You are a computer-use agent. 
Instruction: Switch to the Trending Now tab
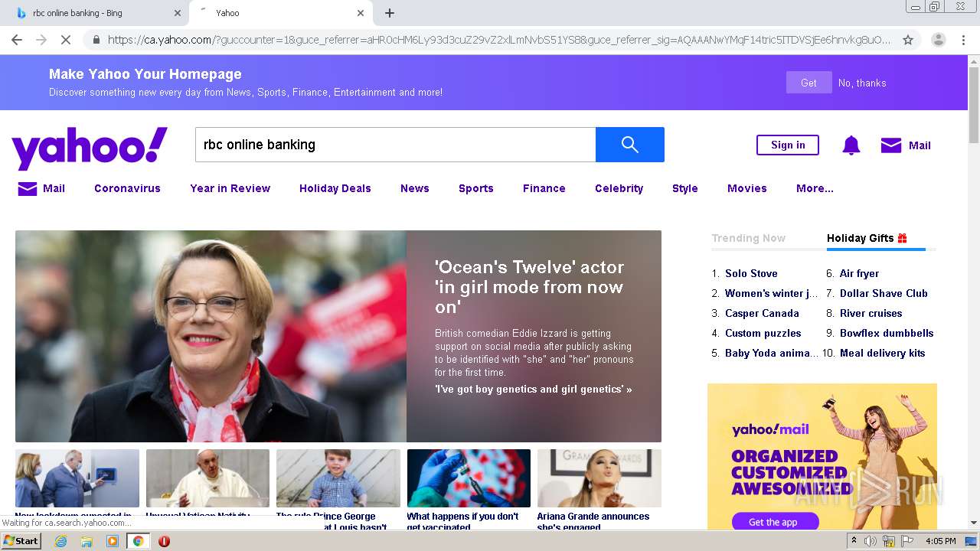(748, 238)
